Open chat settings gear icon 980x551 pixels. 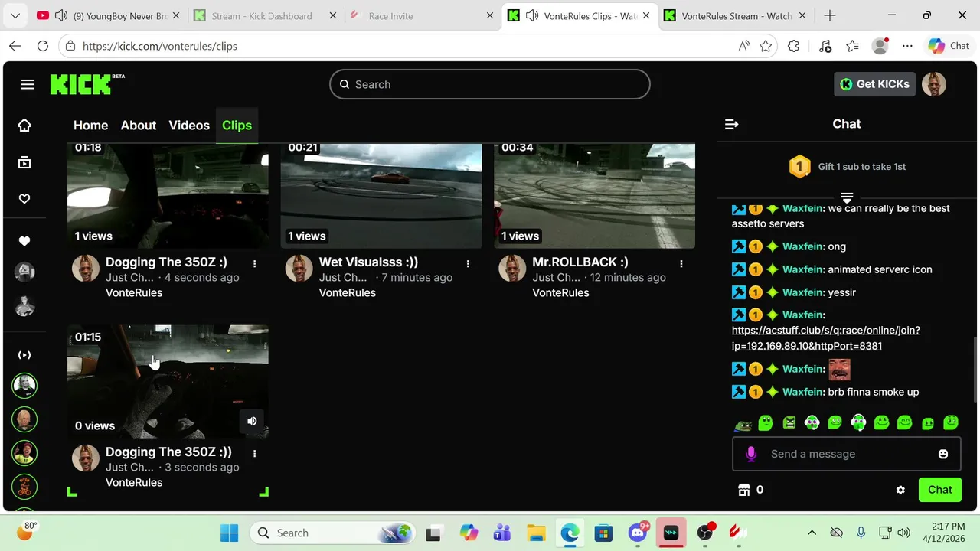click(x=900, y=490)
